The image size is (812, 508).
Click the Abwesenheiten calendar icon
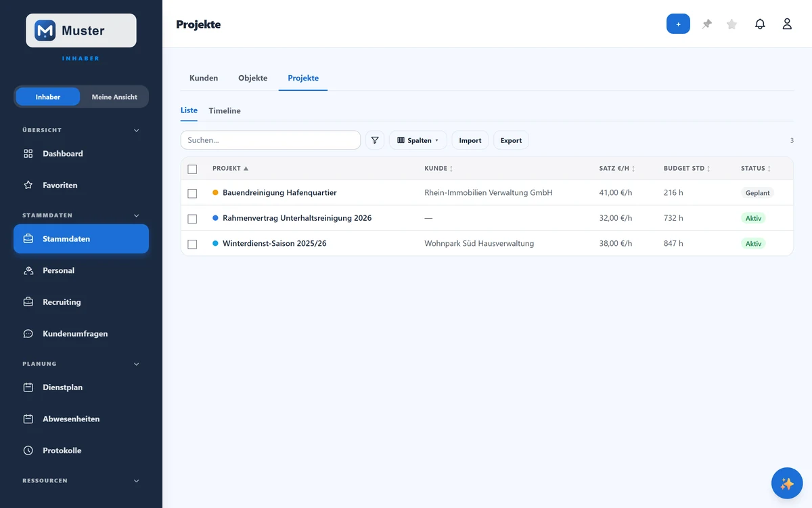(x=28, y=419)
